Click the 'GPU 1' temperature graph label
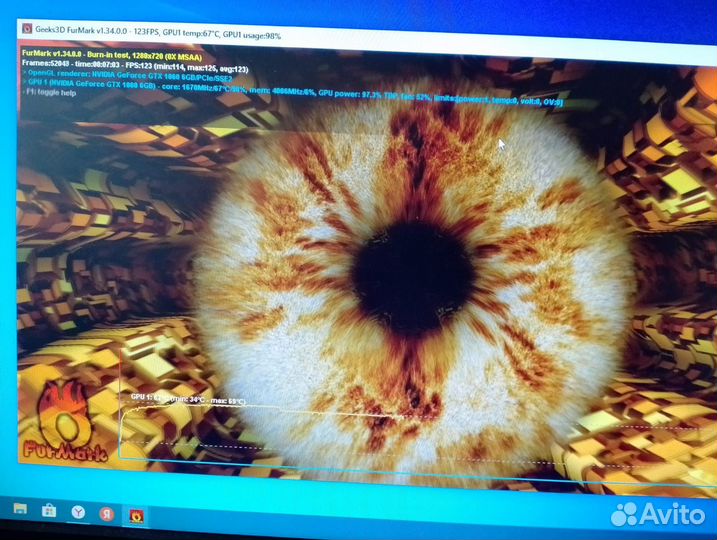The image size is (717, 540). pos(188,399)
